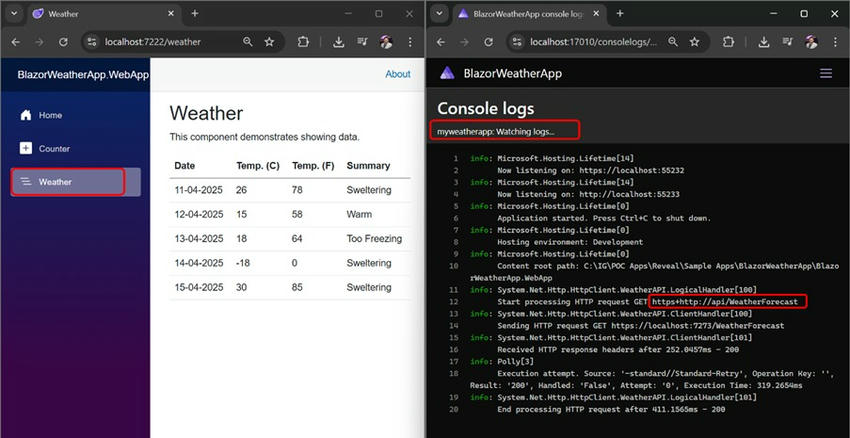View site information for localhost:7222
The width and height of the screenshot is (850, 438).
[x=92, y=42]
